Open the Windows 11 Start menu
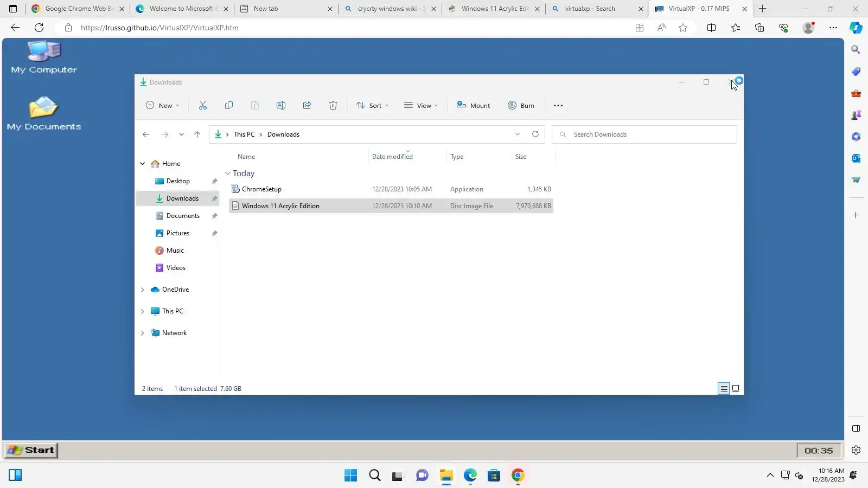 [350, 476]
